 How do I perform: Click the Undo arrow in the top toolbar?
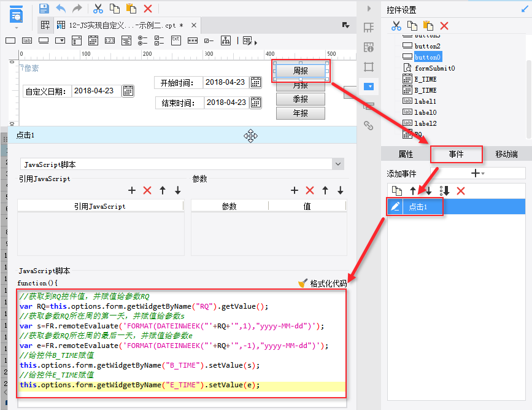(60, 9)
